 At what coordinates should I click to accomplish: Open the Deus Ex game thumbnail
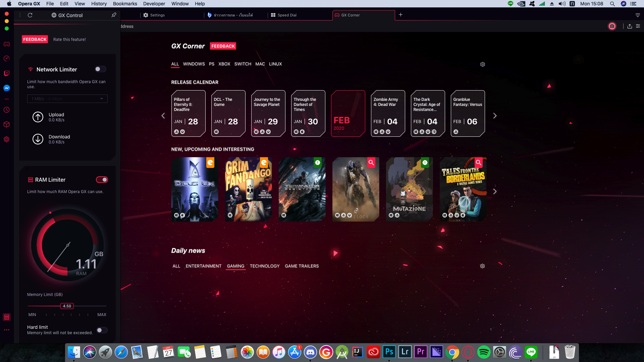(195, 189)
